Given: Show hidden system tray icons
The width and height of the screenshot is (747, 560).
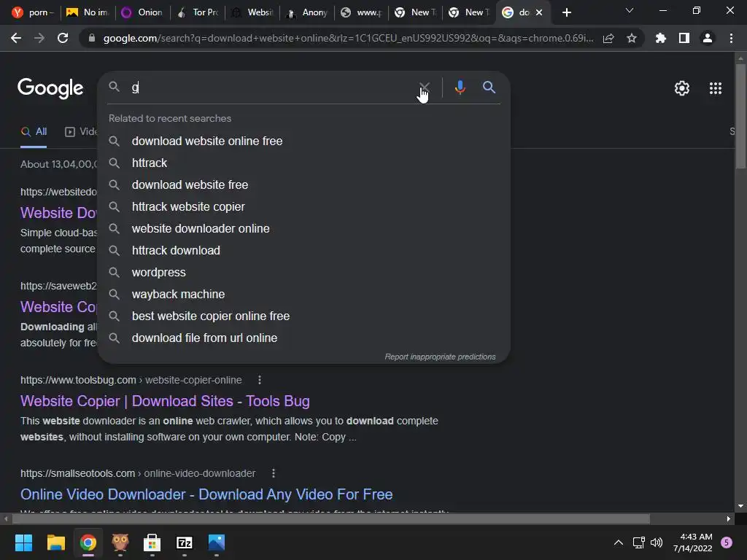Looking at the screenshot, I should (619, 542).
